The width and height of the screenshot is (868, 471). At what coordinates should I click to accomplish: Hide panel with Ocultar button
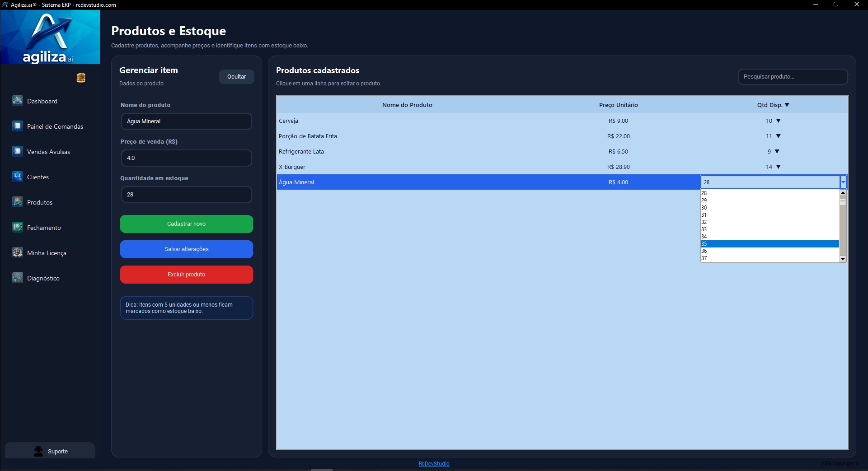pos(237,77)
